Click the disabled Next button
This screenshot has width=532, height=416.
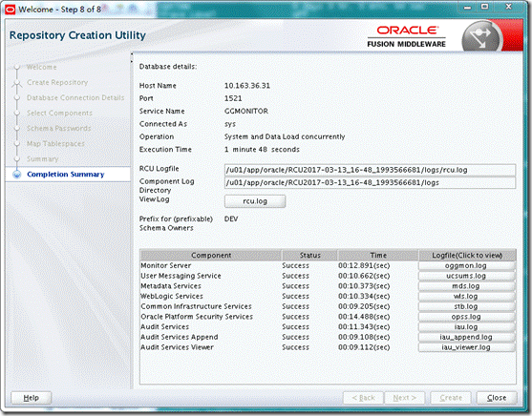(x=405, y=398)
